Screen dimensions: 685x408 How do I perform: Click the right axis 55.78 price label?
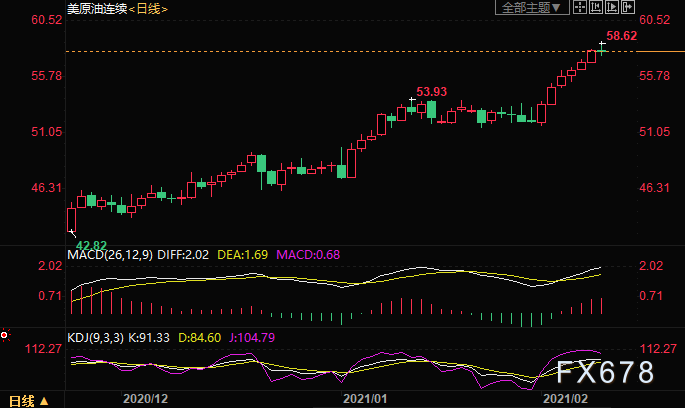click(x=654, y=76)
